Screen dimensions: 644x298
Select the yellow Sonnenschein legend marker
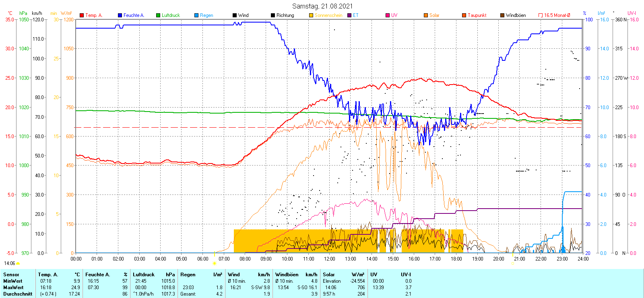(x=311, y=15)
